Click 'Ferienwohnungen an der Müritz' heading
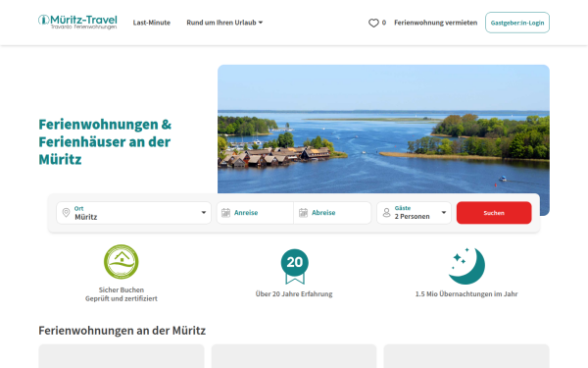The width and height of the screenshot is (588, 368). 122,331
